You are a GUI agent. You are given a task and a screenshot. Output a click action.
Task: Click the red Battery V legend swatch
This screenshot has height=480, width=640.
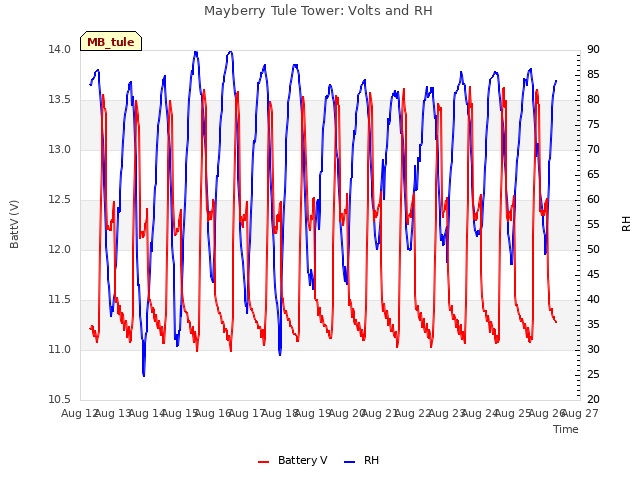(264, 462)
